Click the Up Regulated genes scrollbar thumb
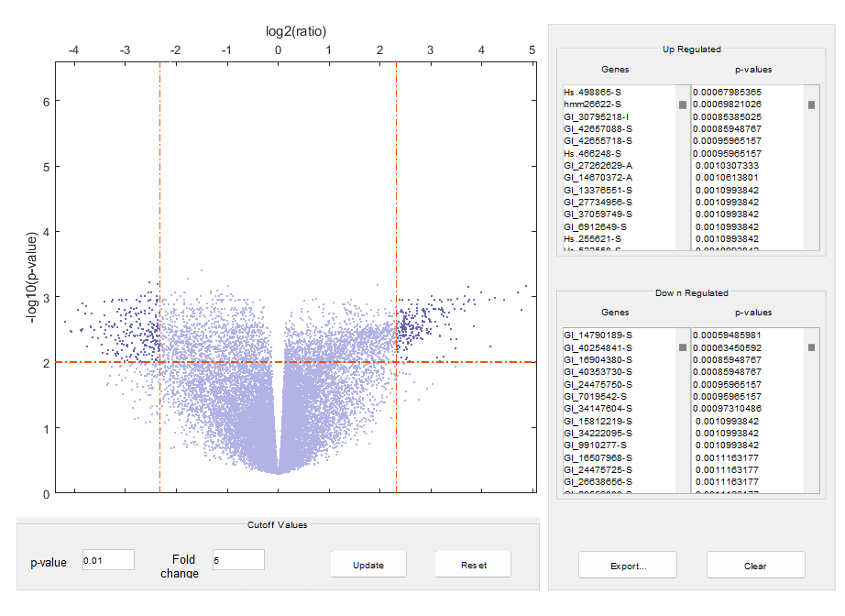845x616 pixels. click(683, 104)
